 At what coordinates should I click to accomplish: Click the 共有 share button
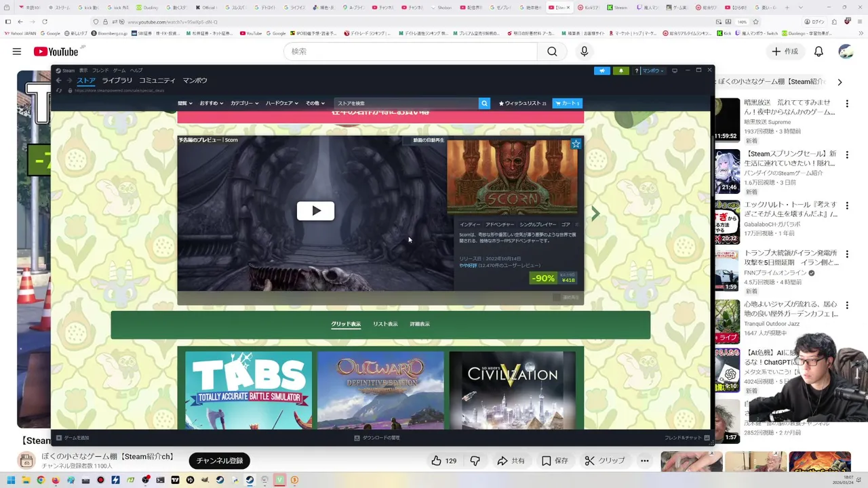pos(511,461)
